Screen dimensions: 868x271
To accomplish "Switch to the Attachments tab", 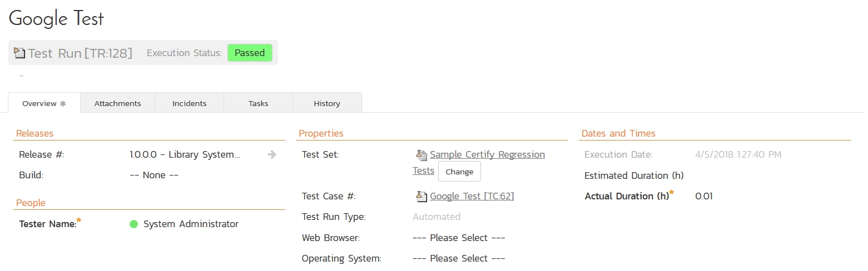I will click(x=117, y=103).
